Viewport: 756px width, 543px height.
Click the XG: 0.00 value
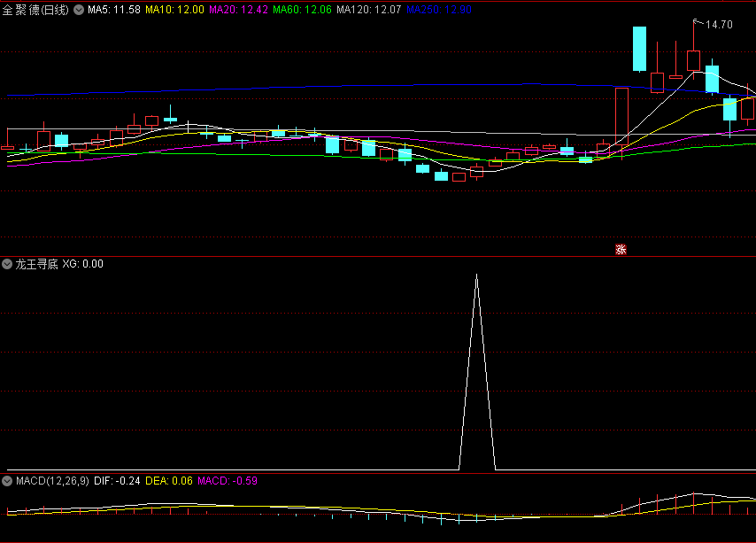pos(83,264)
